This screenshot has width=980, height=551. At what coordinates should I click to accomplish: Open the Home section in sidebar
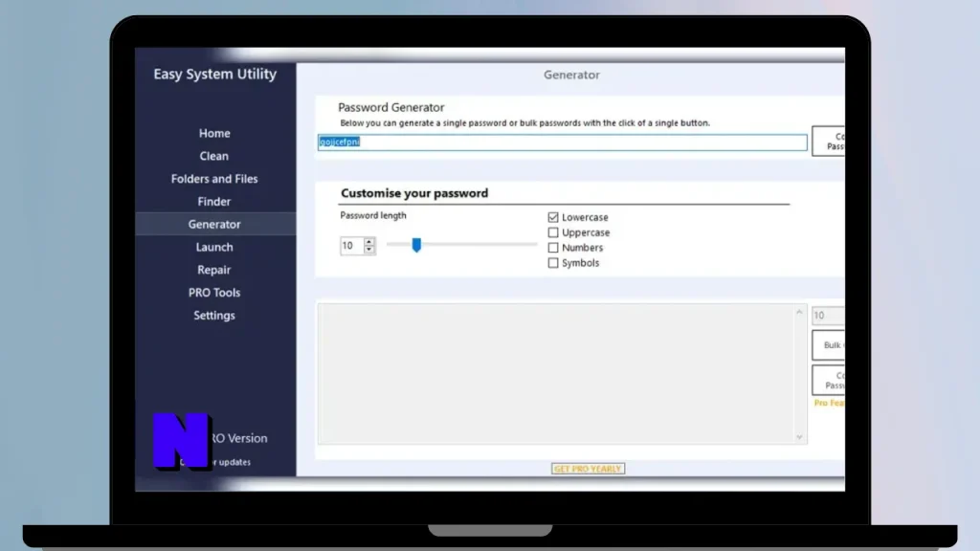pyautogui.click(x=214, y=133)
